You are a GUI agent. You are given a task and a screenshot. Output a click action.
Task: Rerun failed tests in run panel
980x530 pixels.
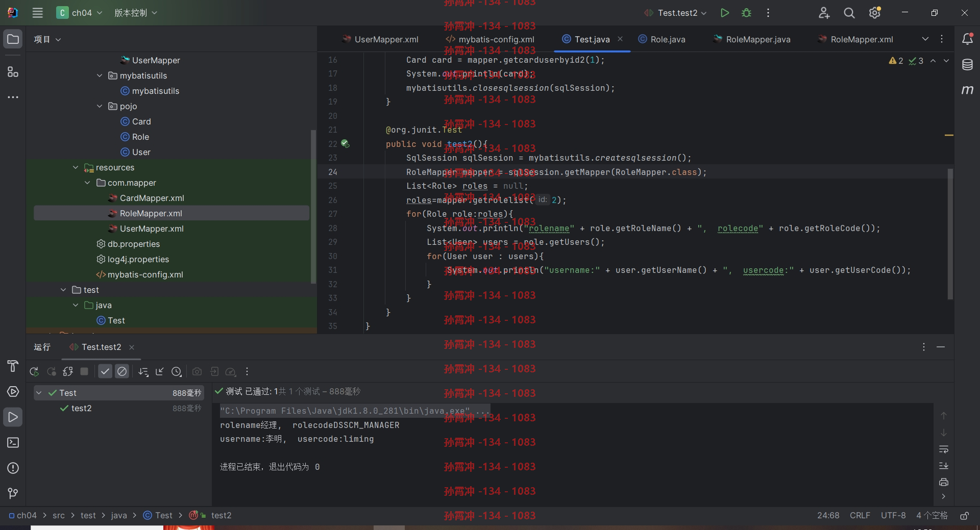point(51,372)
